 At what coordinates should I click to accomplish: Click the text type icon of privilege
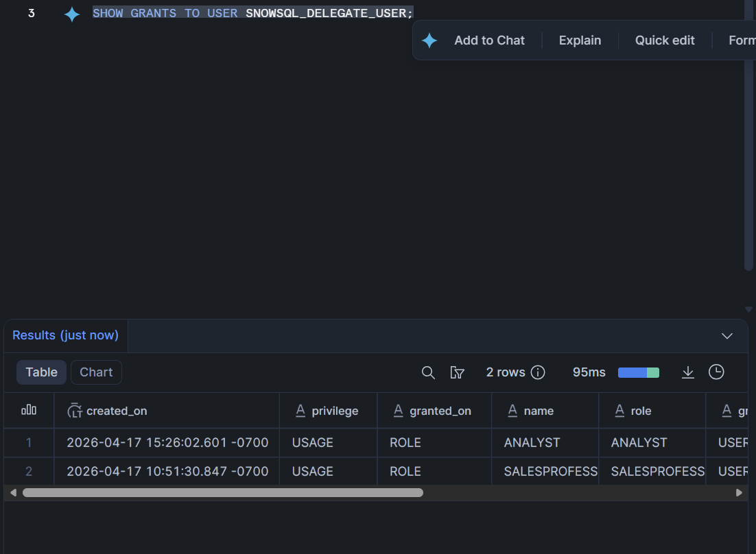pyautogui.click(x=300, y=411)
